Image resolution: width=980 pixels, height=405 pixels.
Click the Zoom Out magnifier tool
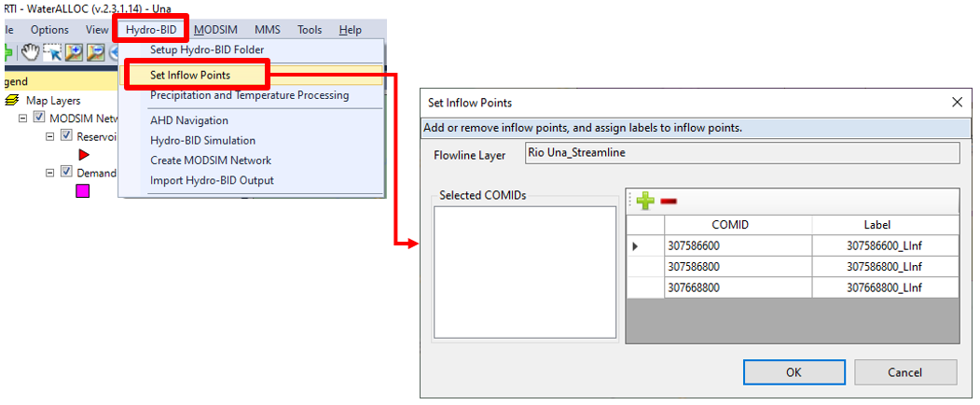click(x=95, y=52)
